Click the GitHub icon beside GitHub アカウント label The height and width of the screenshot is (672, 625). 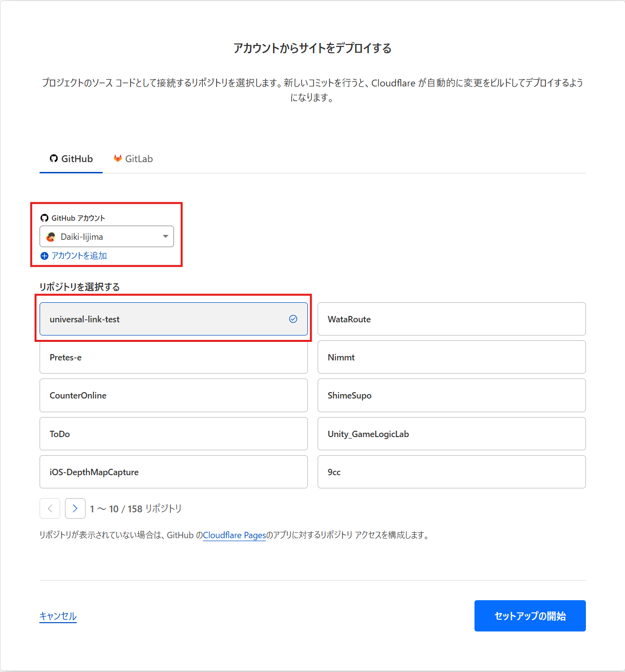pyautogui.click(x=44, y=218)
